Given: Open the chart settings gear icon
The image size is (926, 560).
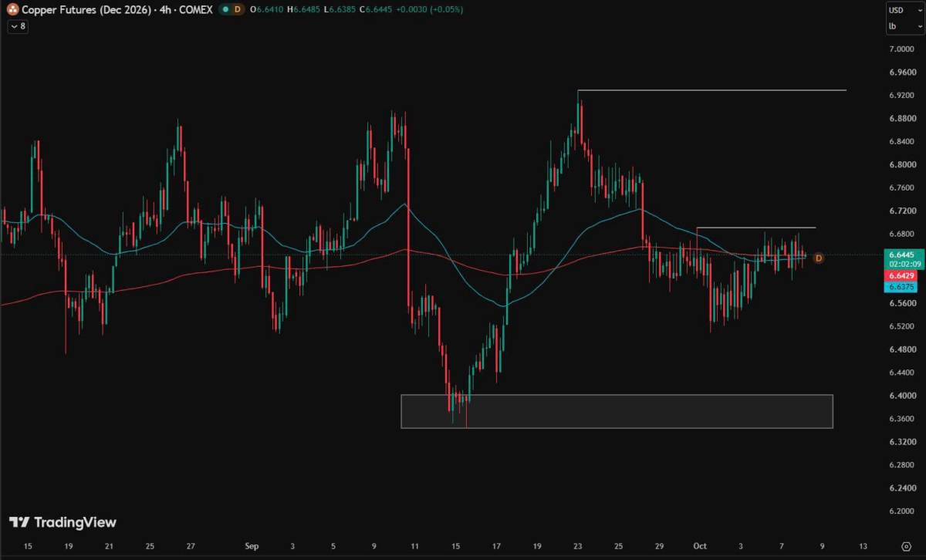Looking at the screenshot, I should [x=906, y=546].
